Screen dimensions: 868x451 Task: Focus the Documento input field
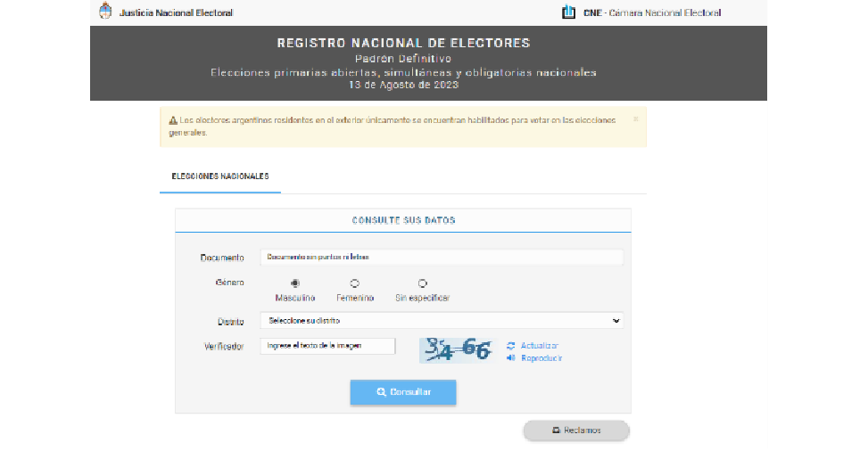click(442, 258)
